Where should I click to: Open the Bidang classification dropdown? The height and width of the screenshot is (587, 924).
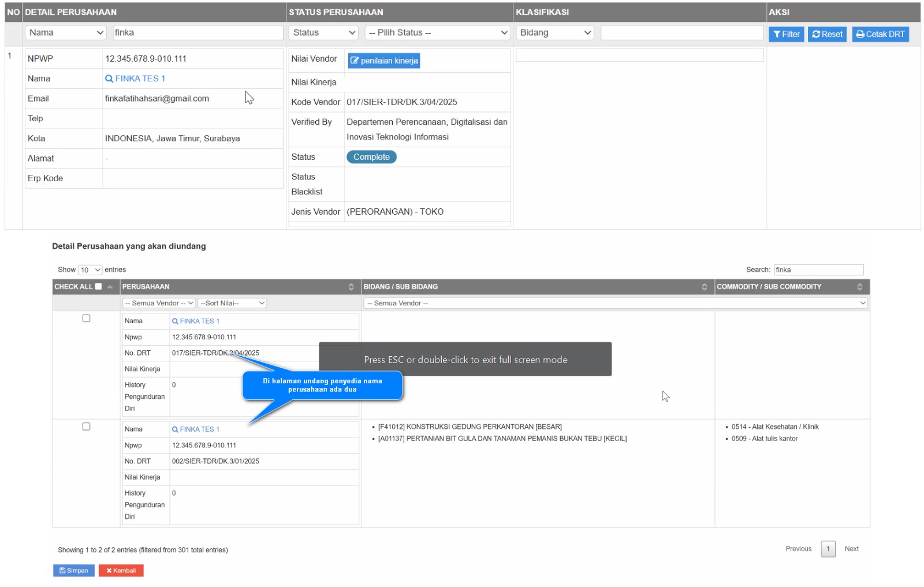[556, 33]
